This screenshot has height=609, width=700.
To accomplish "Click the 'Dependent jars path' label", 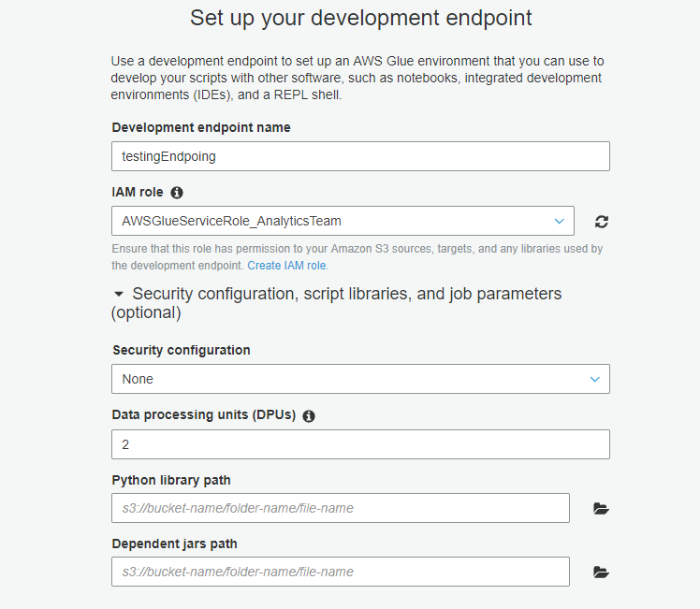I will pos(175,544).
